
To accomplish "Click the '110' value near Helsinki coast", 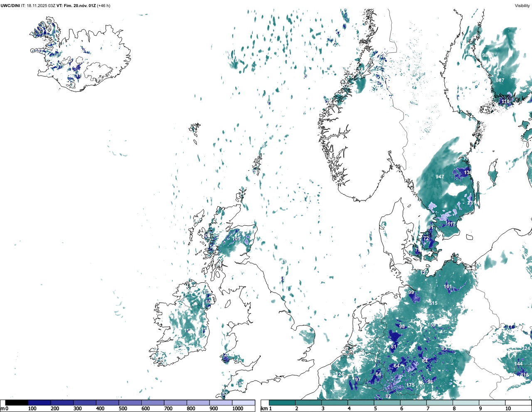I will click(x=505, y=101).
